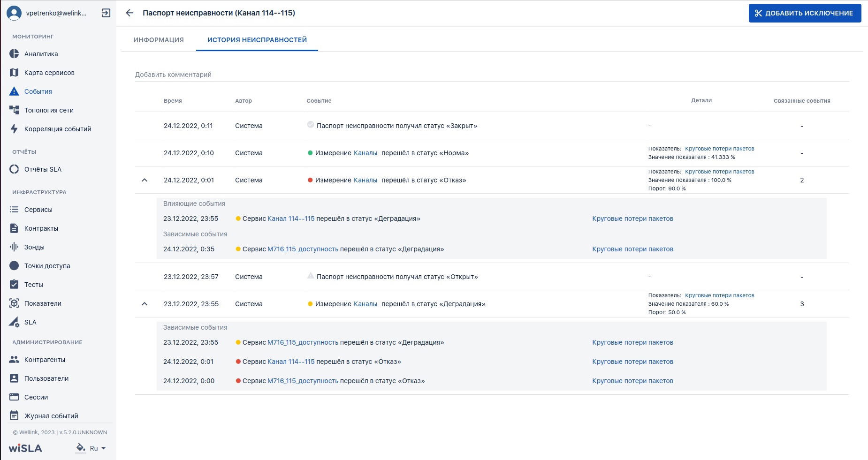Click the Контракты document icon
The height and width of the screenshot is (460, 868).
click(x=14, y=228)
